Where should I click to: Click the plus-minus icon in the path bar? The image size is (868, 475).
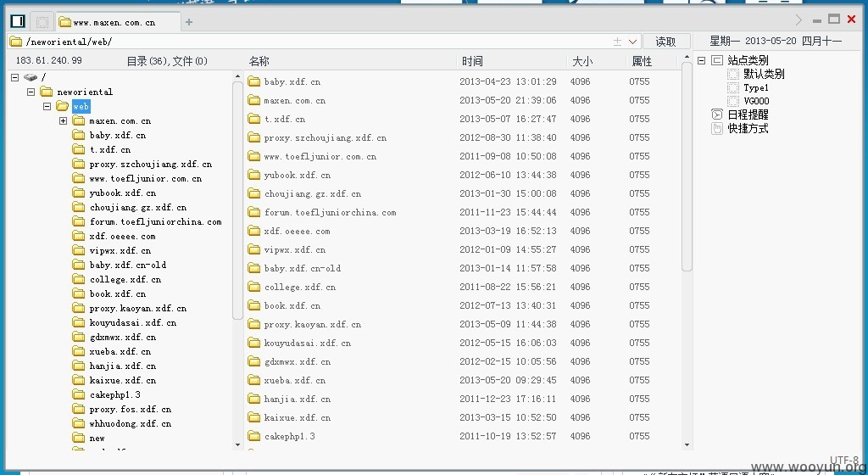pos(617,42)
